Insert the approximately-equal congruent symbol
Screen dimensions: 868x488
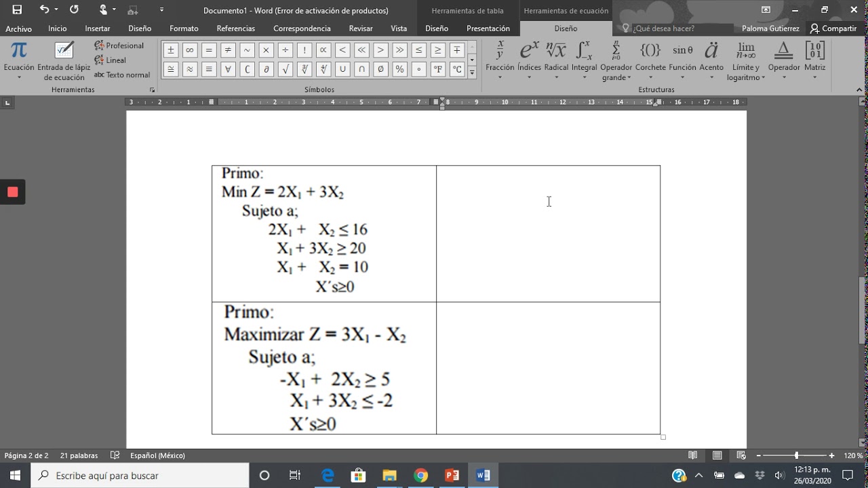[x=171, y=69]
